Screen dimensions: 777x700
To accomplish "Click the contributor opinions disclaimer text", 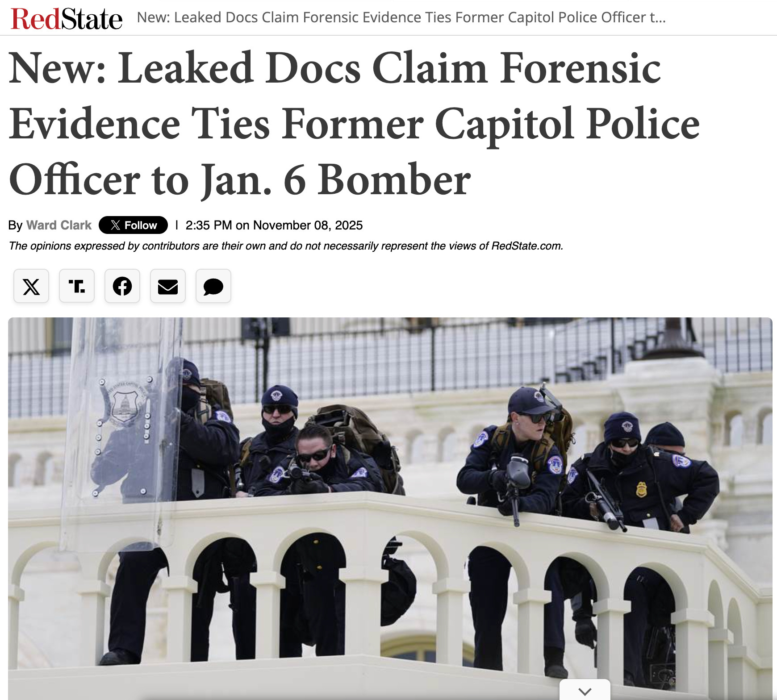I will 286,246.
